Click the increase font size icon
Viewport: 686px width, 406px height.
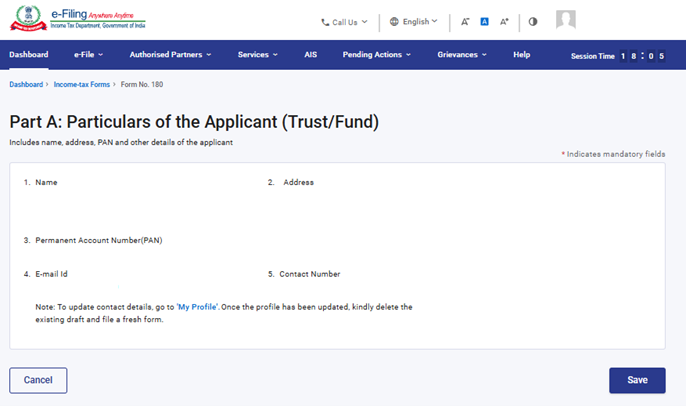click(504, 21)
